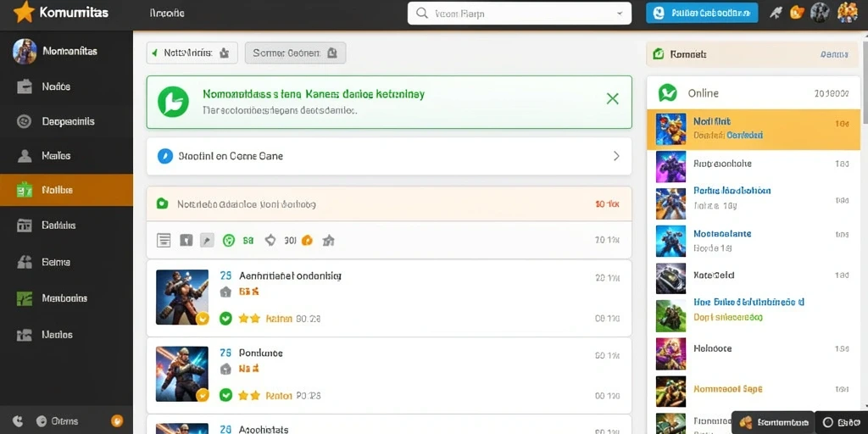Click the magnifier icon in search box

coord(422,14)
